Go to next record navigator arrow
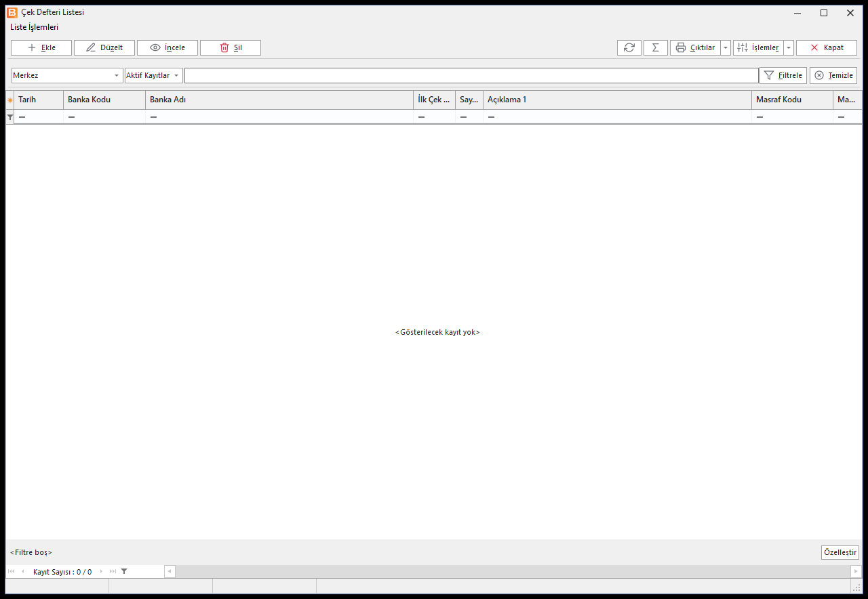The height and width of the screenshot is (599, 868). point(102,572)
